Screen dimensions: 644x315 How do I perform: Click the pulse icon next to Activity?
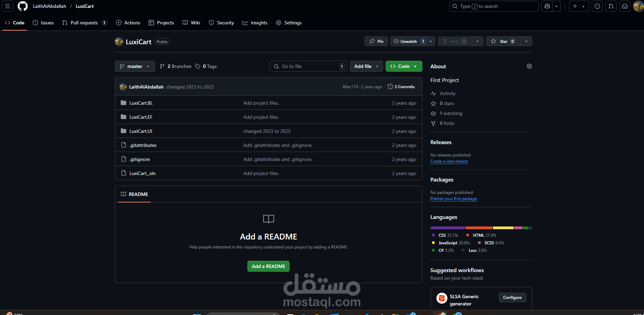[x=433, y=93]
